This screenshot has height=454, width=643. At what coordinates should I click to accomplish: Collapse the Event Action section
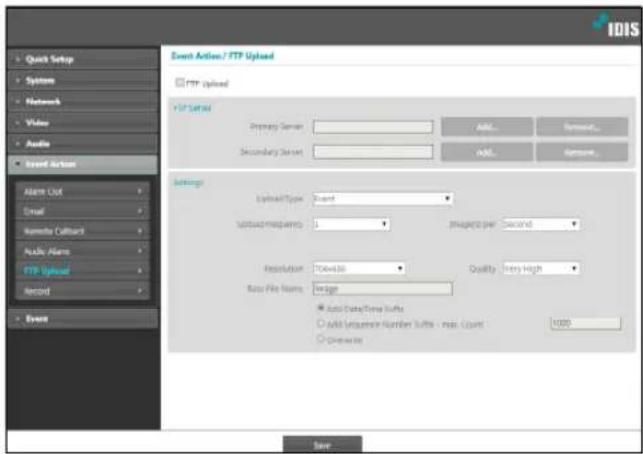click(82, 164)
